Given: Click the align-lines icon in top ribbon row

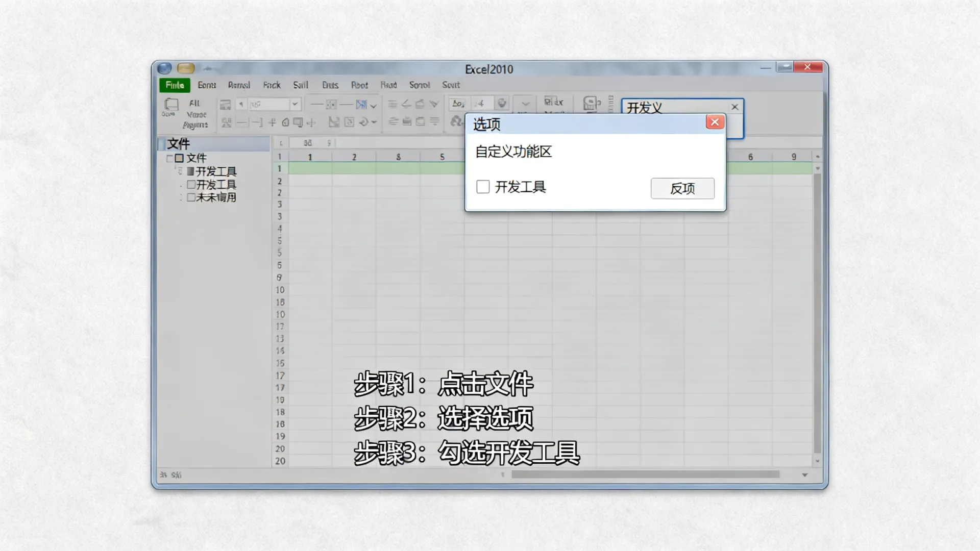Looking at the screenshot, I should (x=393, y=104).
